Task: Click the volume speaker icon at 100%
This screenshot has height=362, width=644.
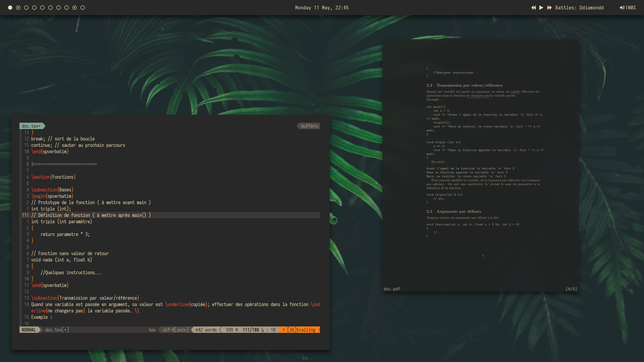Action: click(622, 8)
